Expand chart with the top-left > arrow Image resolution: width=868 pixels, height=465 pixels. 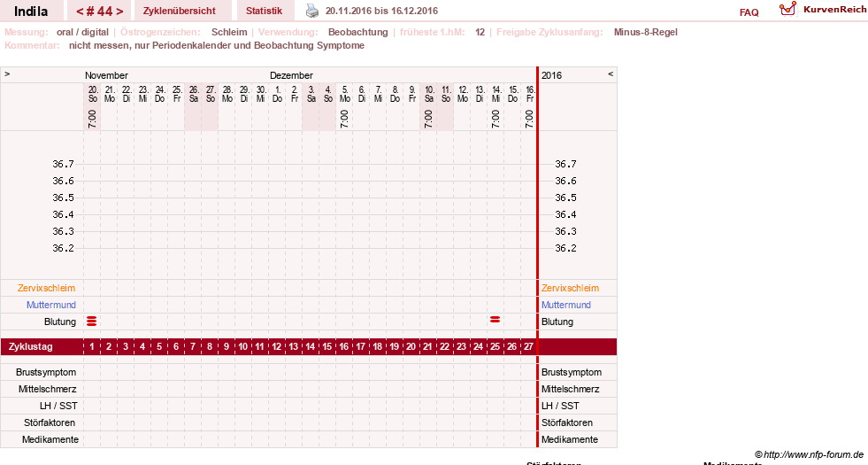pos(7,74)
